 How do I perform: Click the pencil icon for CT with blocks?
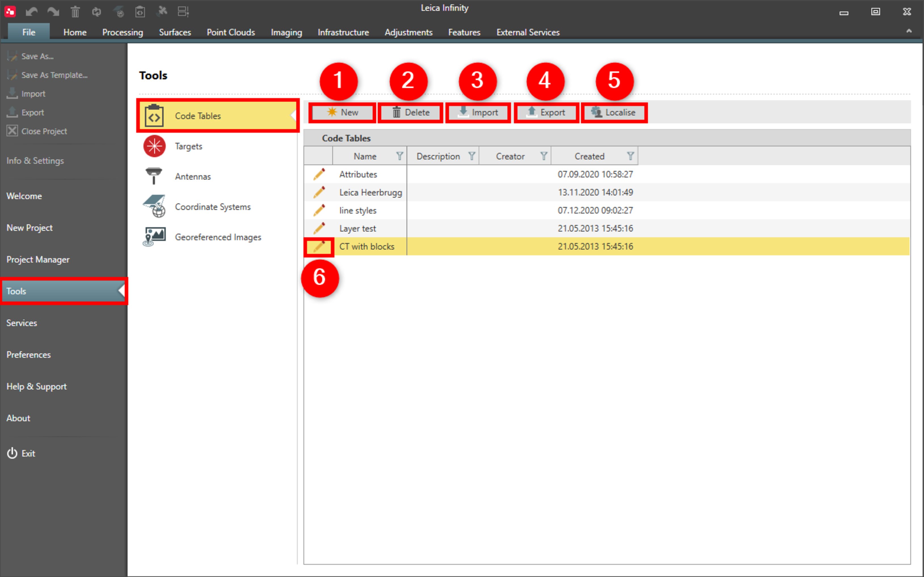coord(319,246)
